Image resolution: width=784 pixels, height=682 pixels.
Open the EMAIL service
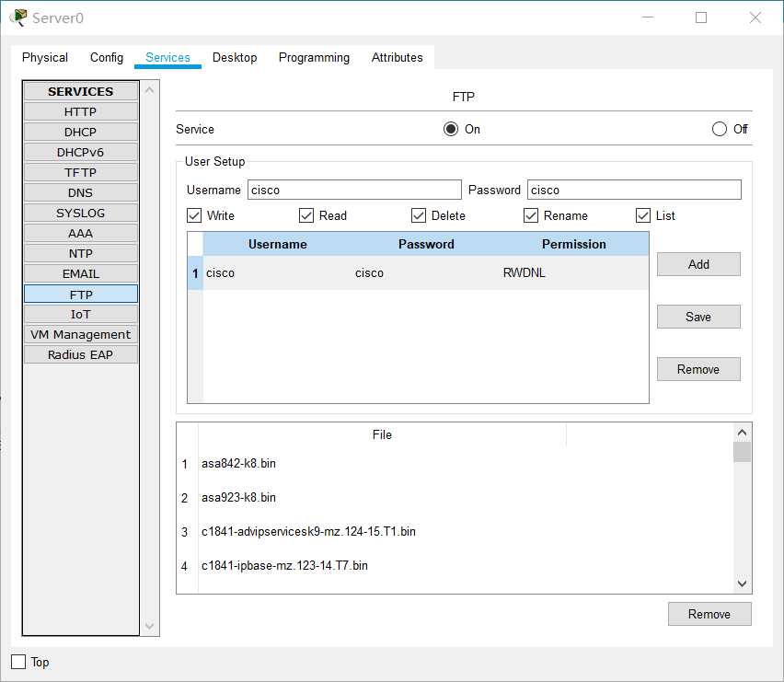pos(80,274)
